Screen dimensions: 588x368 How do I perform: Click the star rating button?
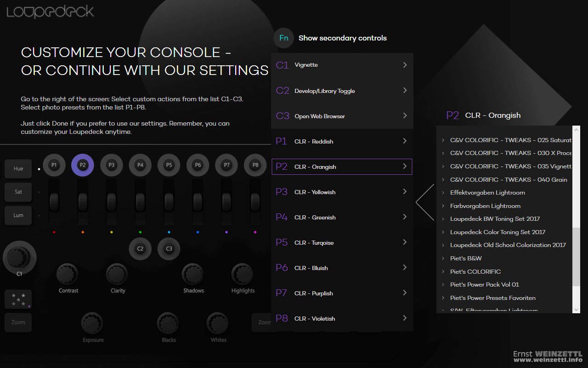[18, 299]
